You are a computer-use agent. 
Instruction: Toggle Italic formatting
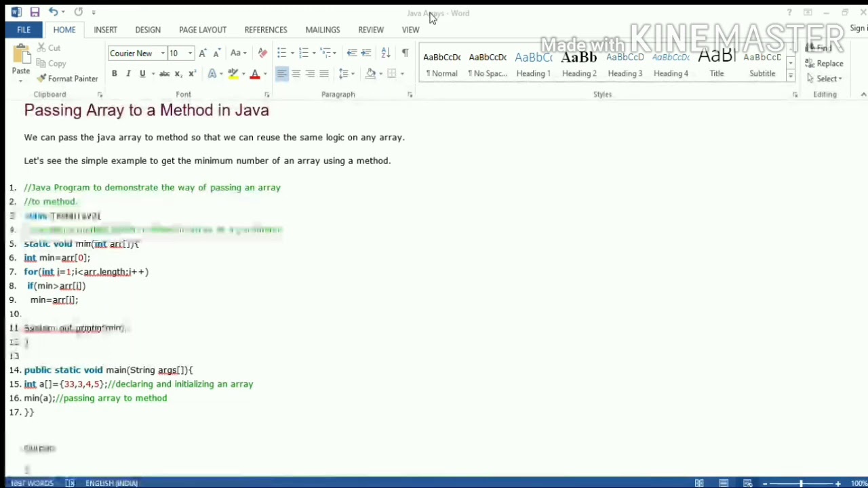(x=128, y=73)
